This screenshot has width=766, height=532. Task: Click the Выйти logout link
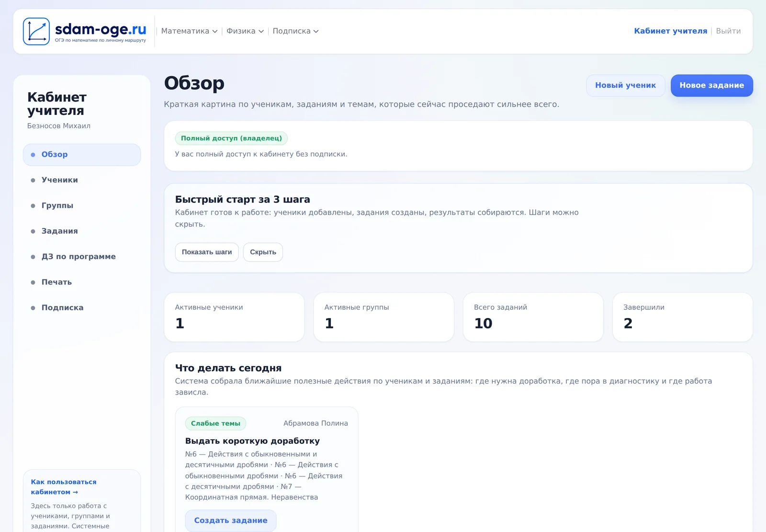pos(728,31)
